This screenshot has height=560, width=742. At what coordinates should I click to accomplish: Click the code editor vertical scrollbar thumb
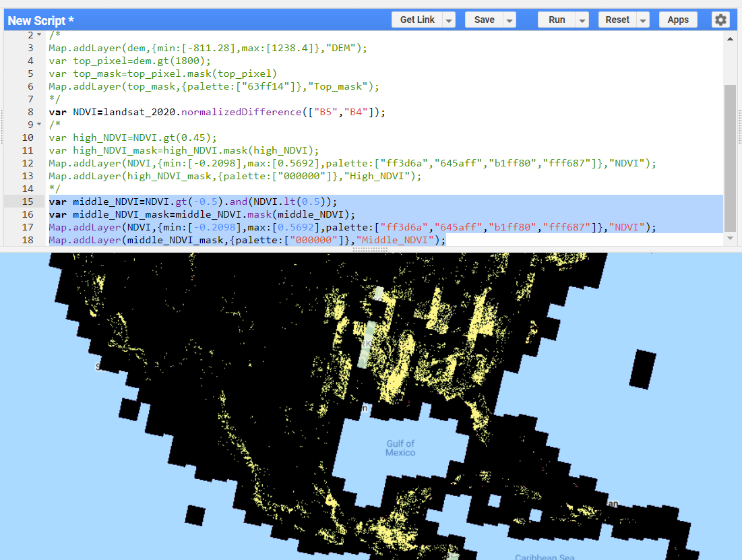click(x=730, y=158)
